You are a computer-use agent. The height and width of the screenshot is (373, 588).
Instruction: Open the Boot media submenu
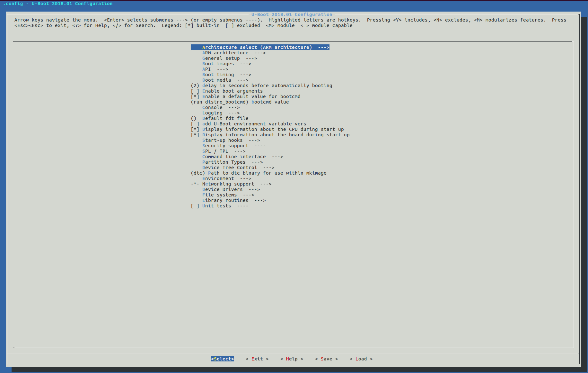[x=225, y=80]
